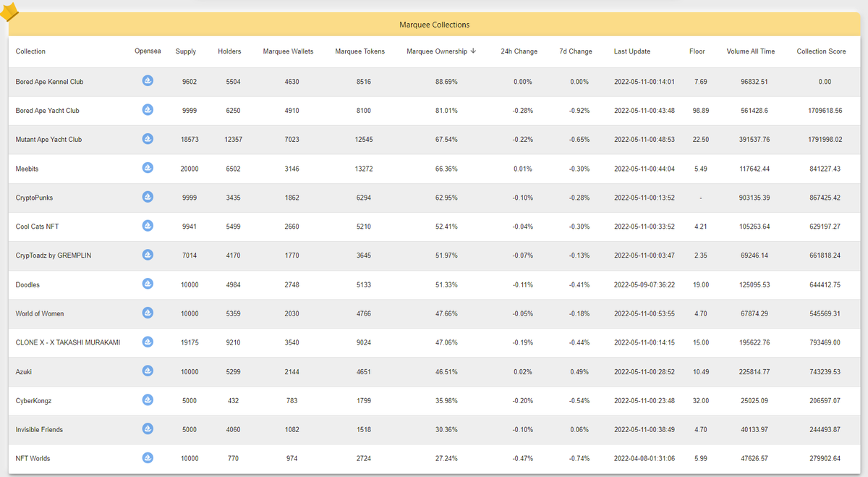Click Doodles last update 2022-05-09-07:36:22
This screenshot has width=868, height=477.
point(644,284)
